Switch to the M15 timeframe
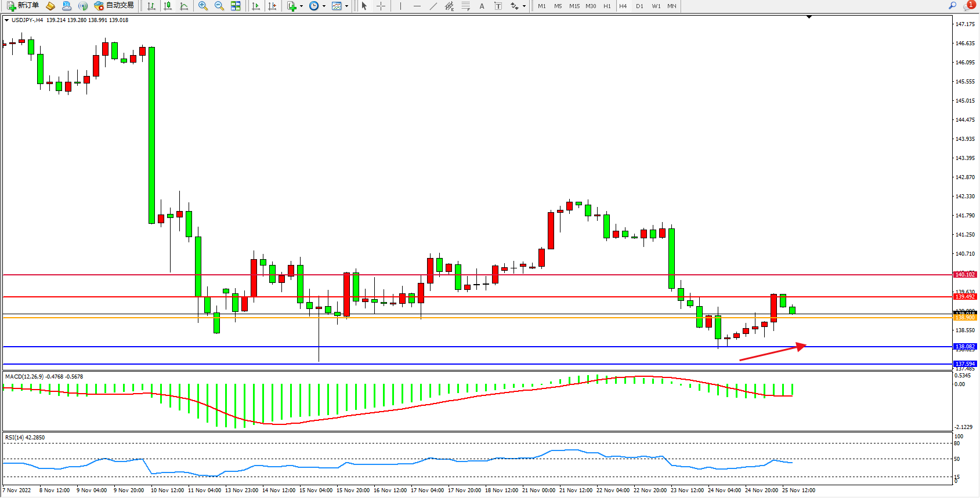The image size is (980, 498). click(574, 6)
